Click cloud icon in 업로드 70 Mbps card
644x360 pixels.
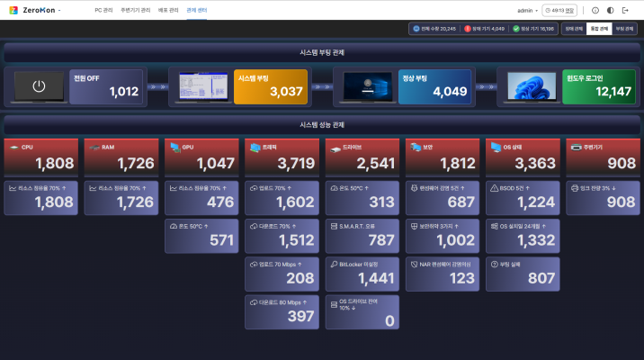coord(254,265)
